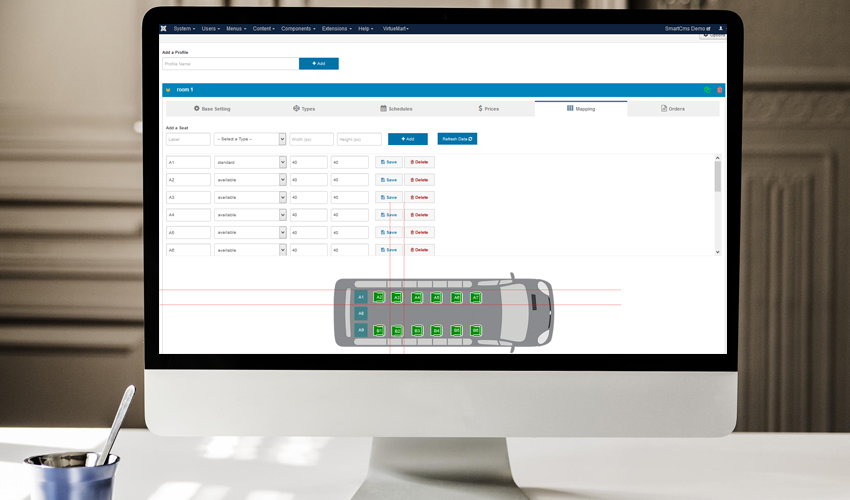The width and height of the screenshot is (850, 500).
Task: Delete the A2 seat row
Action: coord(419,180)
